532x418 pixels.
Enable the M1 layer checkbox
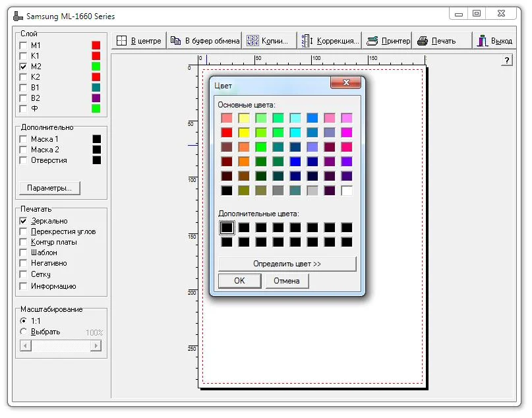coord(23,45)
